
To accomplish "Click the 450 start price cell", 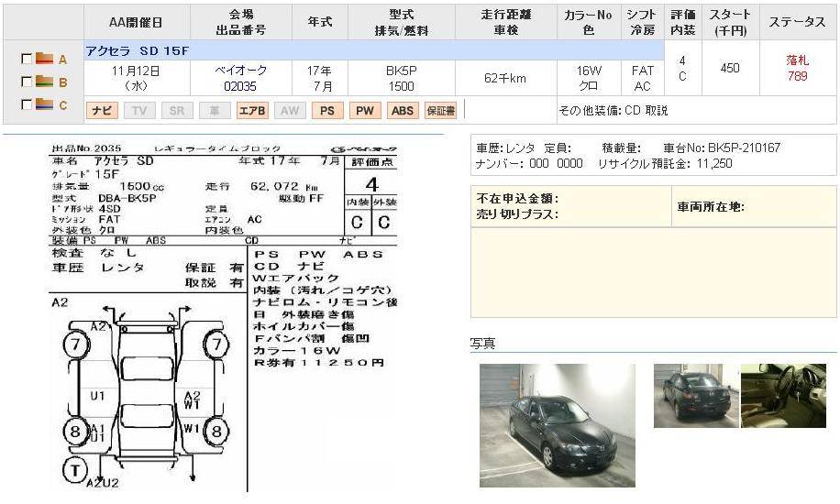I will coord(731,68).
